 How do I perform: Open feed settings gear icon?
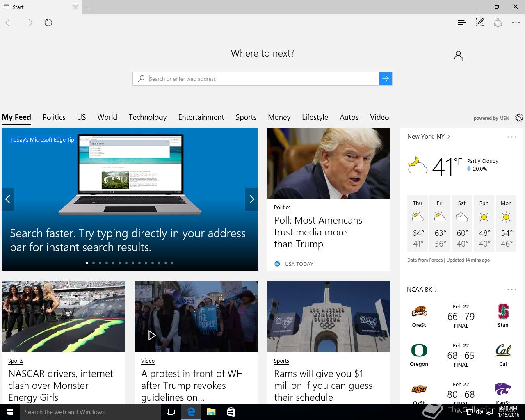[x=519, y=118]
